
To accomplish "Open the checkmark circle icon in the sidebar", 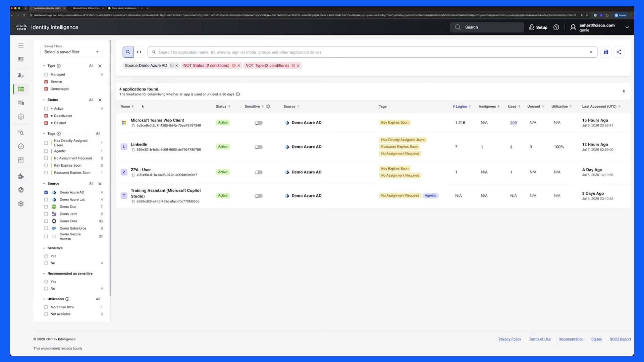I will [x=21, y=146].
